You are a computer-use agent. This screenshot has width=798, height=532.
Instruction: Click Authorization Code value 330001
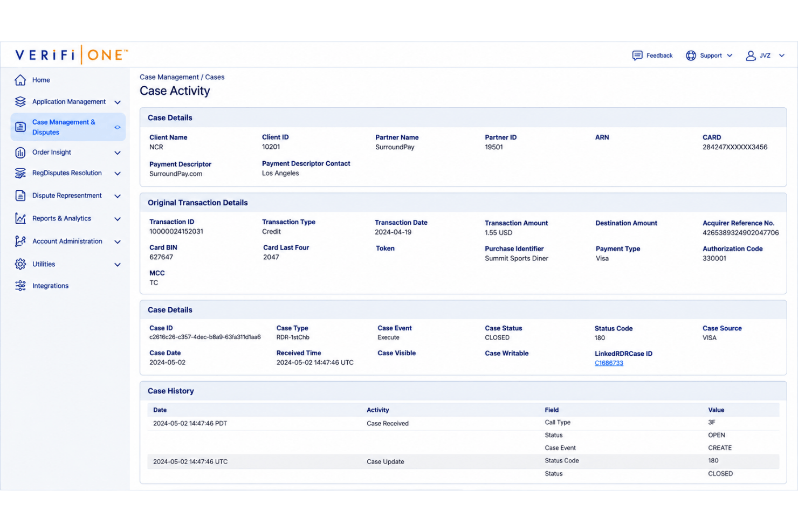point(714,259)
